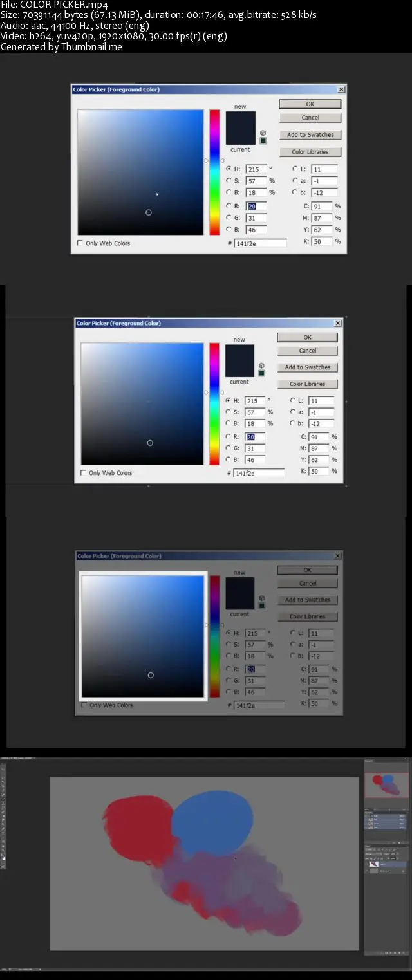Click the current color swatch in the first Color Picker
Screen dimensions: 412x980
(x=240, y=136)
